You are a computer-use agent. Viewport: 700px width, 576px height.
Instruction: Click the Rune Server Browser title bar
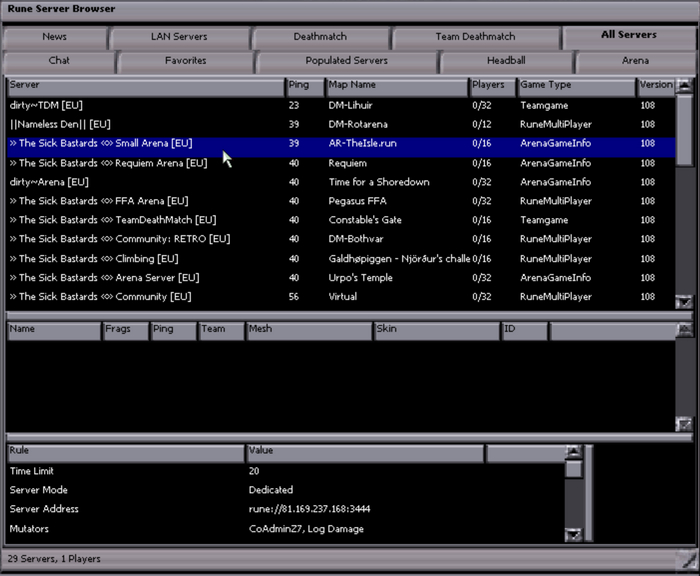(x=350, y=9)
